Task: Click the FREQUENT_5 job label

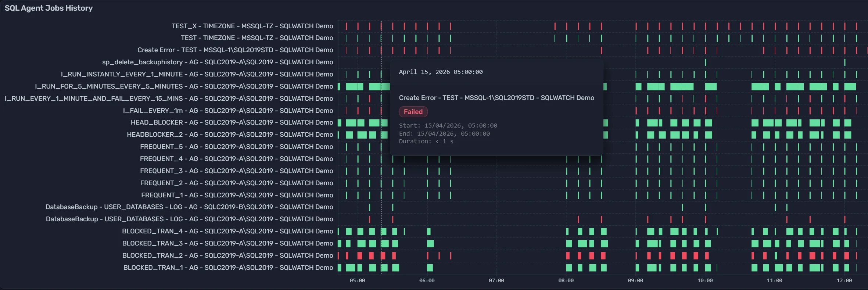Action: [237, 147]
